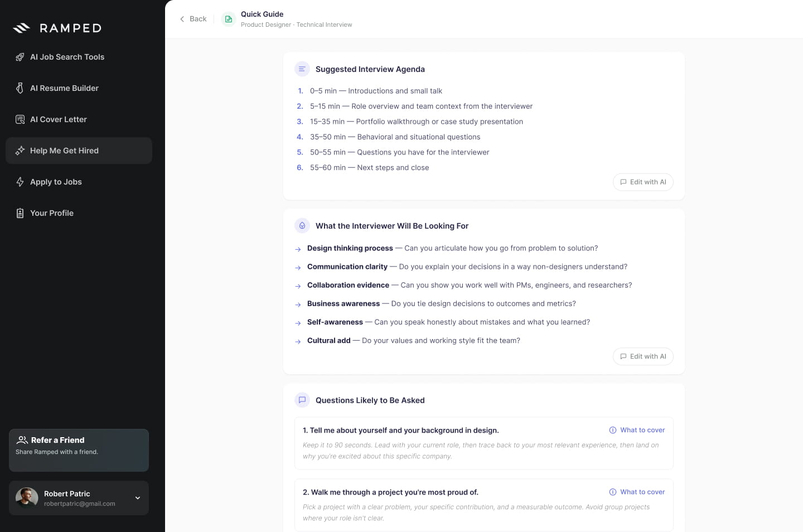Open AI Job Search Tools rocket icon

click(x=20, y=57)
